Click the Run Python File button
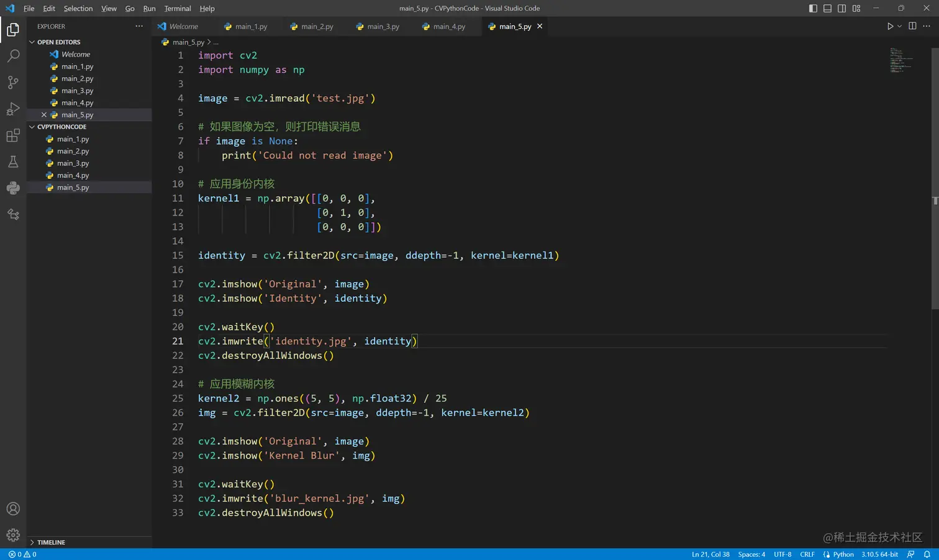 [x=890, y=26]
